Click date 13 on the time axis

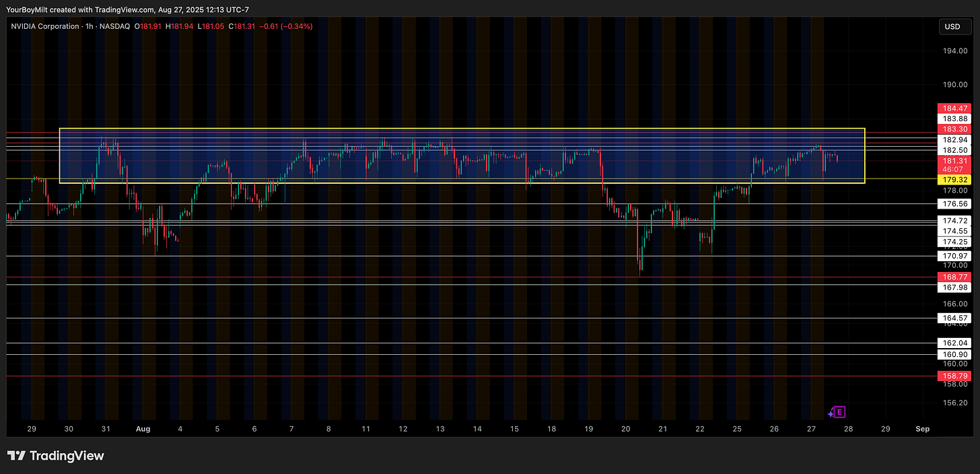[x=440, y=429]
